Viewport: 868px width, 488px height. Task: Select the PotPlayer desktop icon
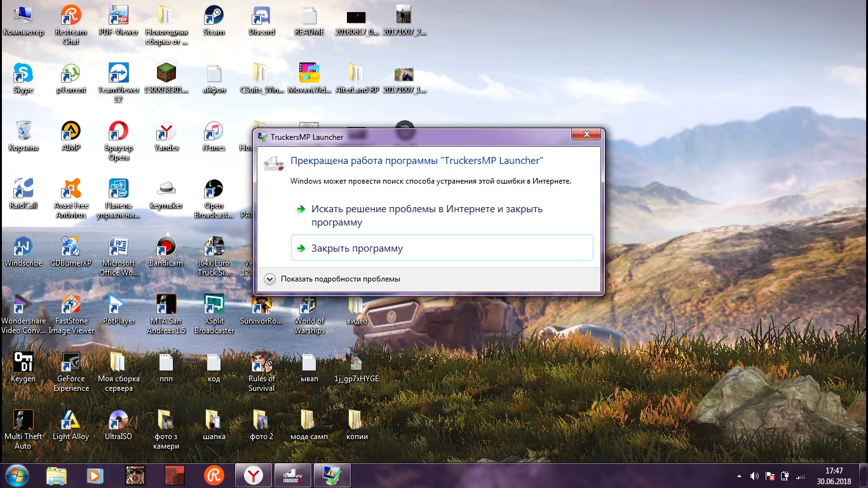118,310
